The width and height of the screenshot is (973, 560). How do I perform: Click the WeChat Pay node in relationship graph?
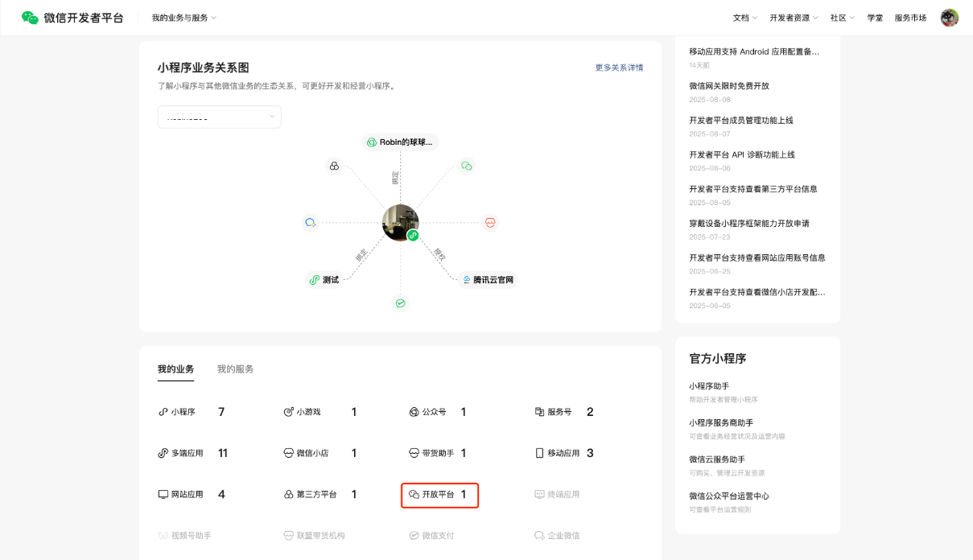(400, 303)
